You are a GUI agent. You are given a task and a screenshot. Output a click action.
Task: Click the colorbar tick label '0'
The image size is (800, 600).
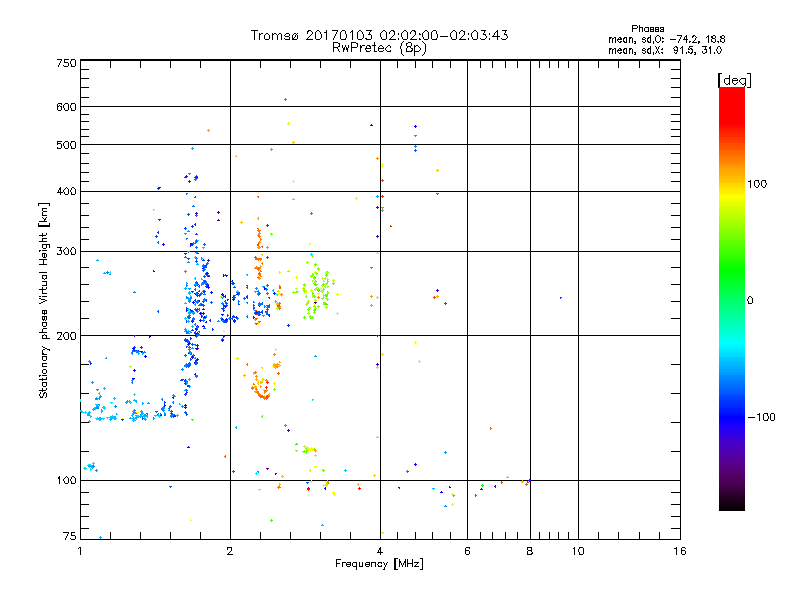pyautogui.click(x=750, y=301)
